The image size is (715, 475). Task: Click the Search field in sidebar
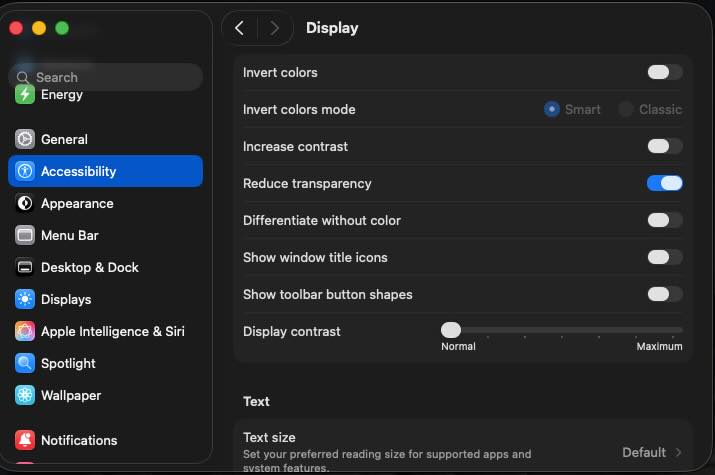point(105,77)
